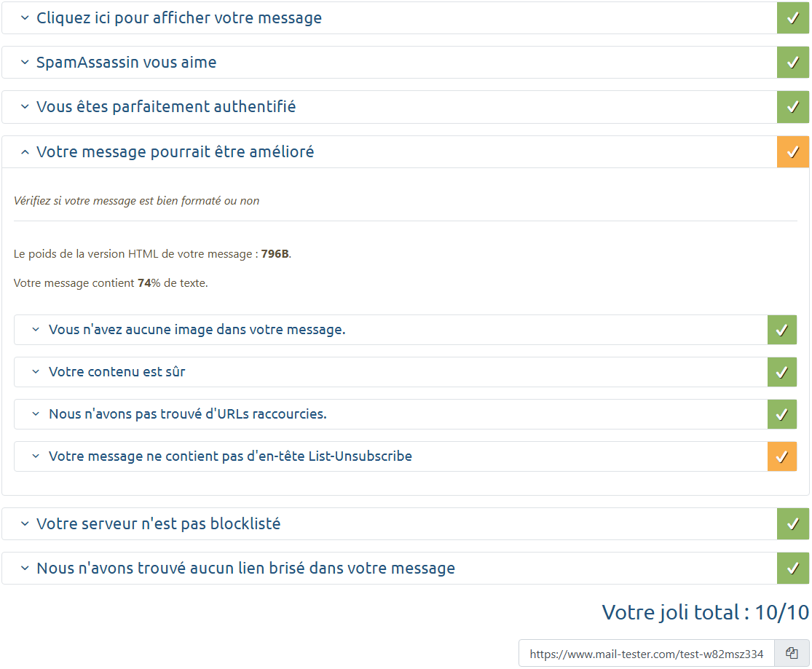Click green checkmark for no images row
812x669 pixels.
[782, 330]
